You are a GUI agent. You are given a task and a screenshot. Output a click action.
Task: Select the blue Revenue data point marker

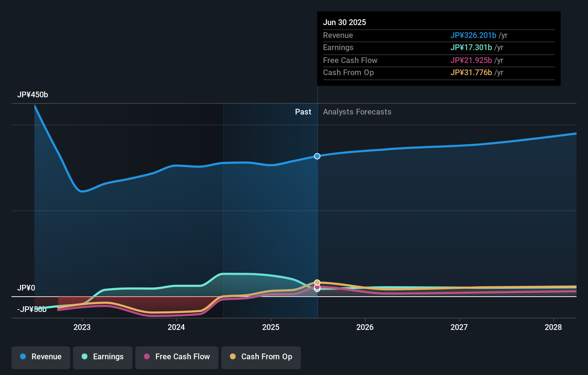tap(317, 156)
